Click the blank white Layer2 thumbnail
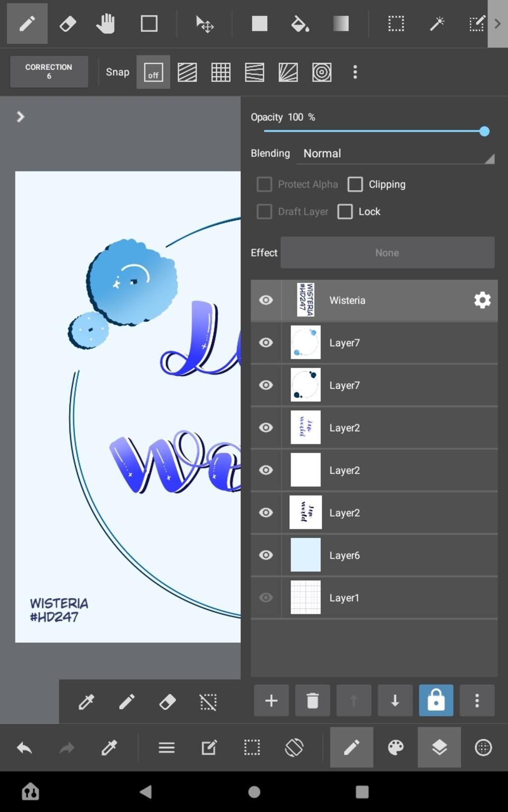 pyautogui.click(x=306, y=470)
